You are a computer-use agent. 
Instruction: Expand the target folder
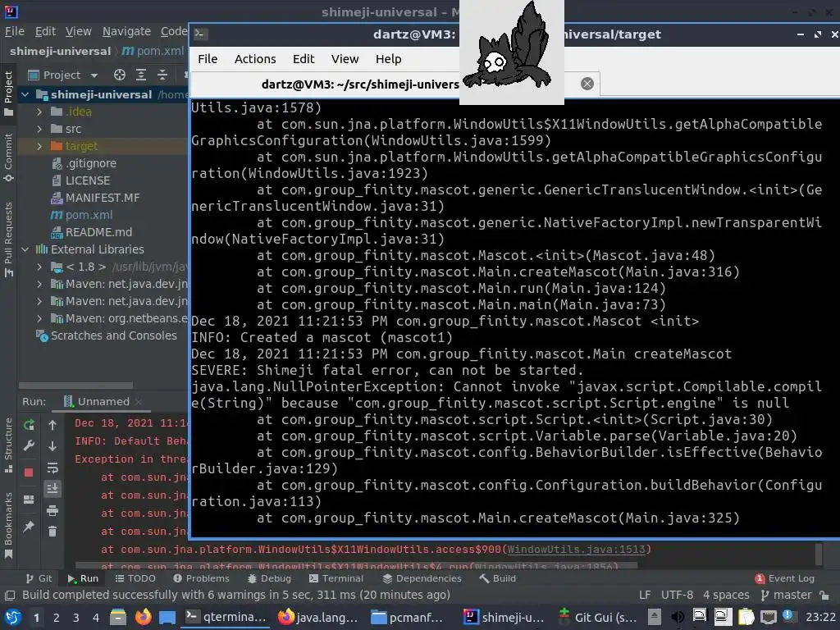click(x=39, y=146)
